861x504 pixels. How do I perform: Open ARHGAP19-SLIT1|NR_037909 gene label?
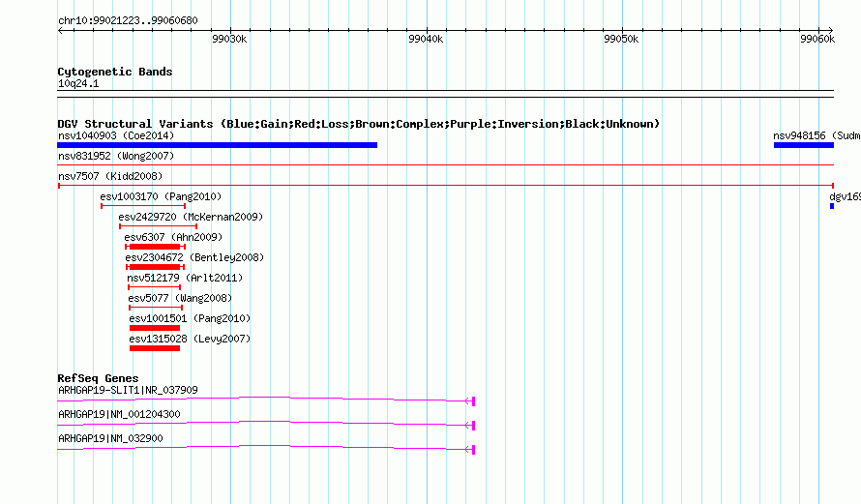pos(128,391)
